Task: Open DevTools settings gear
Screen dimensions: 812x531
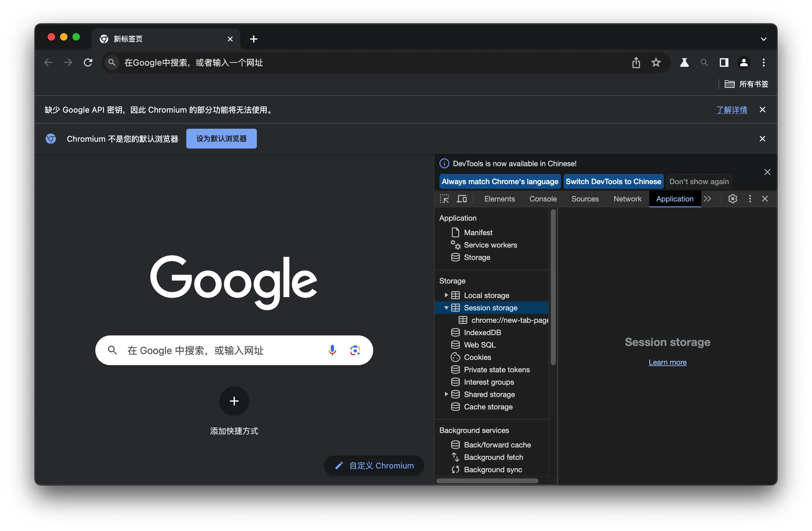Action: pyautogui.click(x=732, y=199)
